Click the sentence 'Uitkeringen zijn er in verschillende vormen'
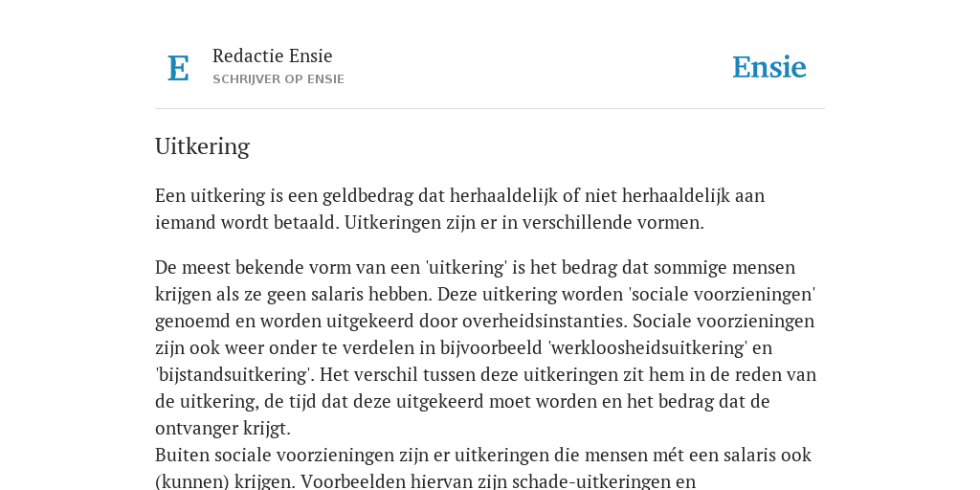 click(x=523, y=222)
